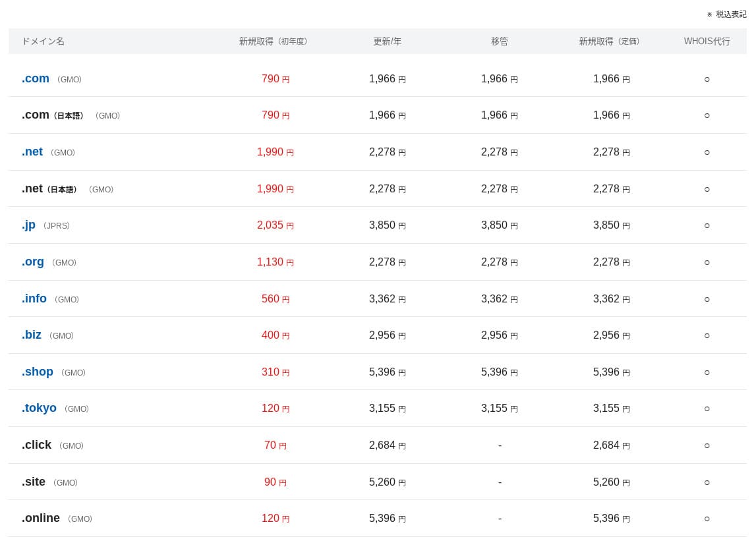Click the .online domain name

(41, 519)
